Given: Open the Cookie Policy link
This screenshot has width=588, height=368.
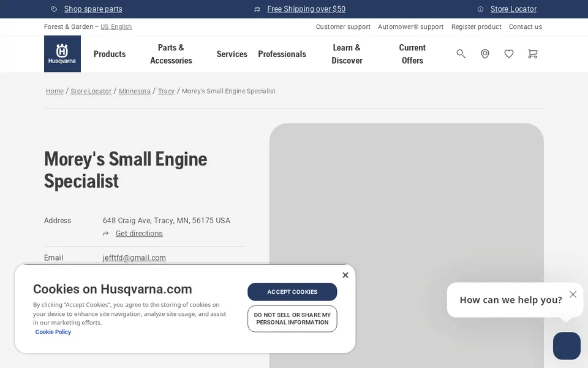Looking at the screenshot, I should coord(53,332).
